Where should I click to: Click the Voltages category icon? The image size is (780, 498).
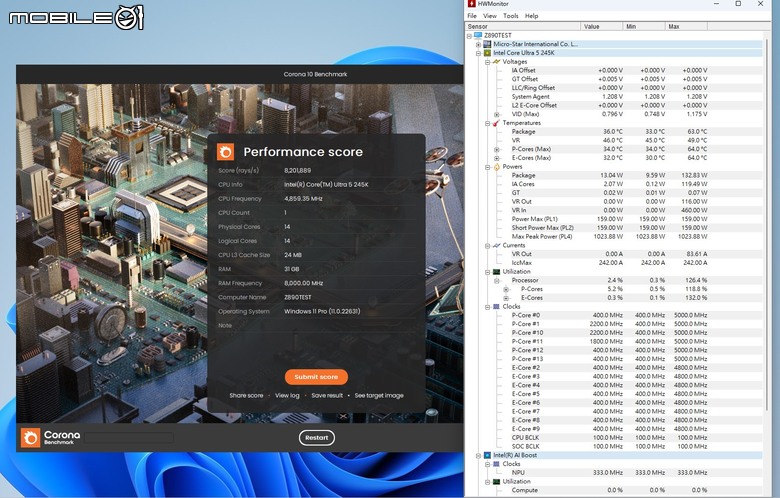click(496, 62)
